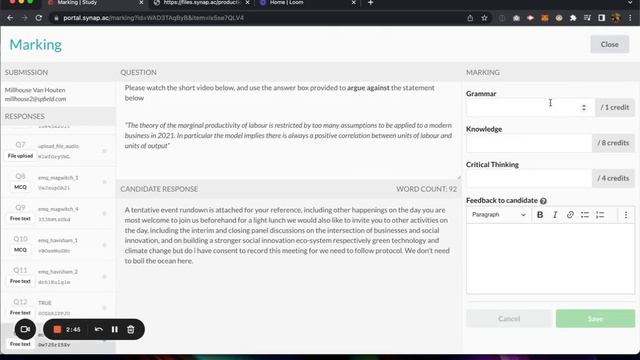Screen dimensions: 640x360
Task: Select the Q11 Free text response
Action: 58,276
